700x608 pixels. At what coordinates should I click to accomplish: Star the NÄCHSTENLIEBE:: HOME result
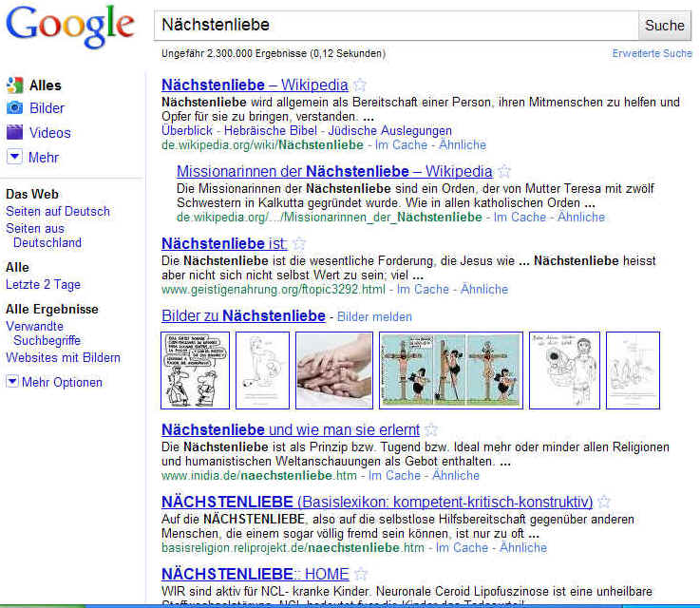[361, 574]
